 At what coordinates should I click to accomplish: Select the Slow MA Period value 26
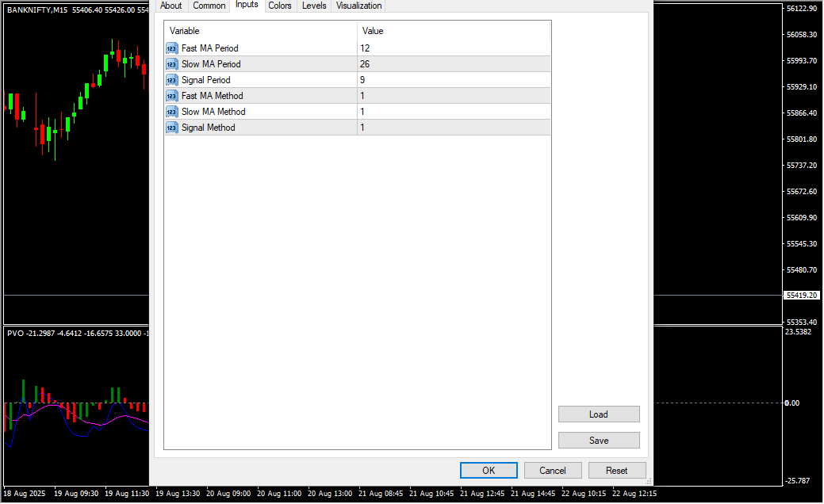coord(365,64)
